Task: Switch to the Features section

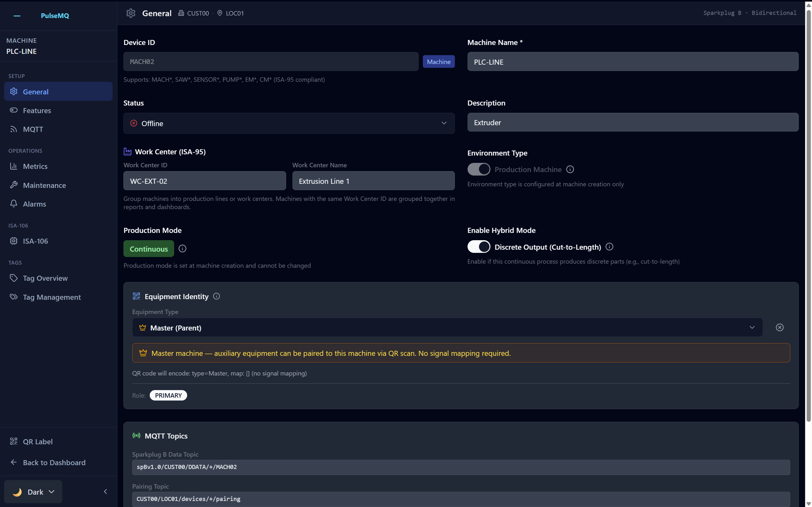Action: (x=37, y=110)
